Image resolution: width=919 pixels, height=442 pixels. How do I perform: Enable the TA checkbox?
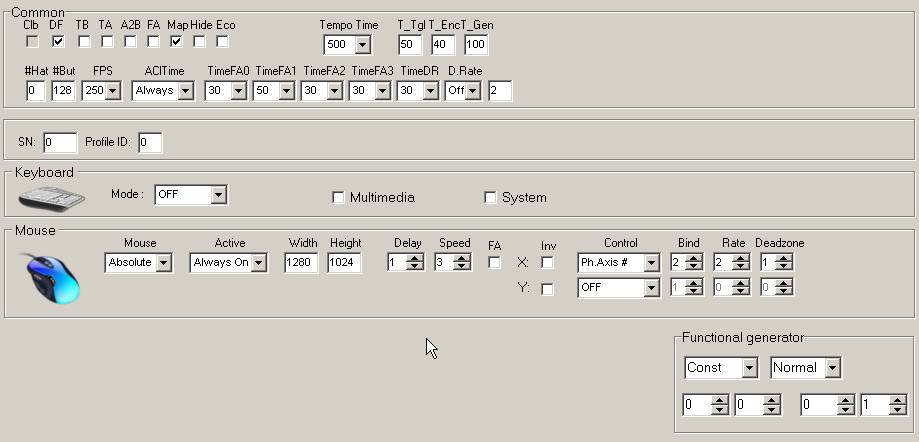click(107, 42)
